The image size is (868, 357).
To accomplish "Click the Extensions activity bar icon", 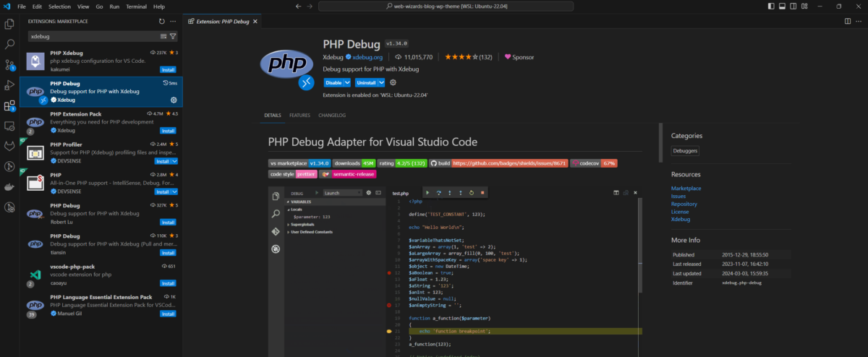I will [9, 106].
